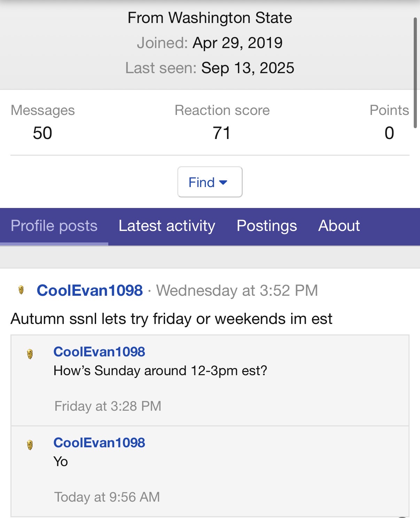This screenshot has width=420, height=518.
Task: Click CoolEvan1098 username above Sunday reply
Action: 99,352
